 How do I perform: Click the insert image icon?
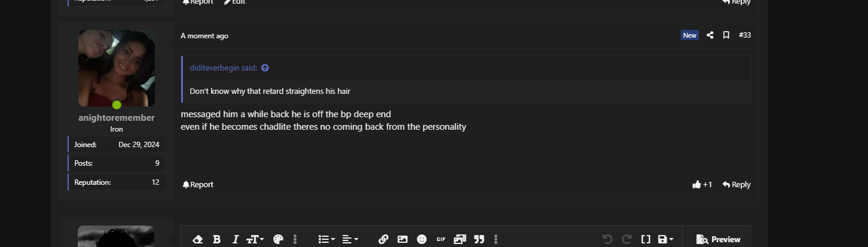402,239
